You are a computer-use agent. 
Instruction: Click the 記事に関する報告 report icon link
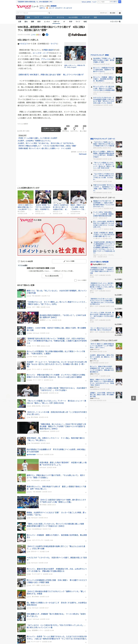coord(24,131)
